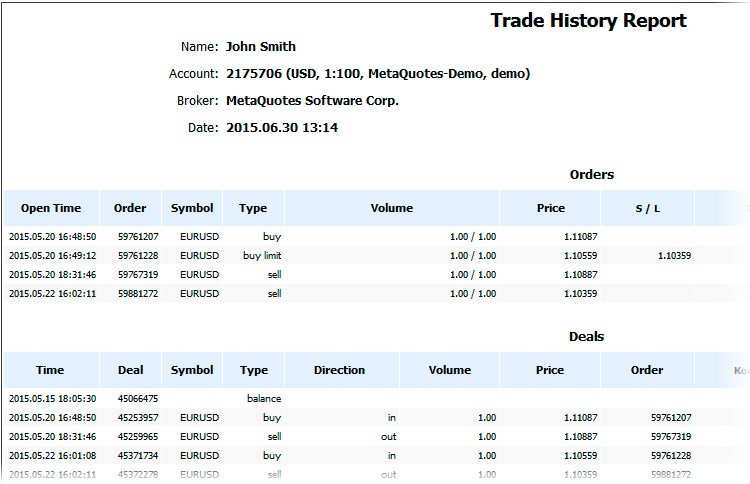Click the Order header in Deals table
The width and height of the screenshot is (750, 484).
tap(647, 370)
